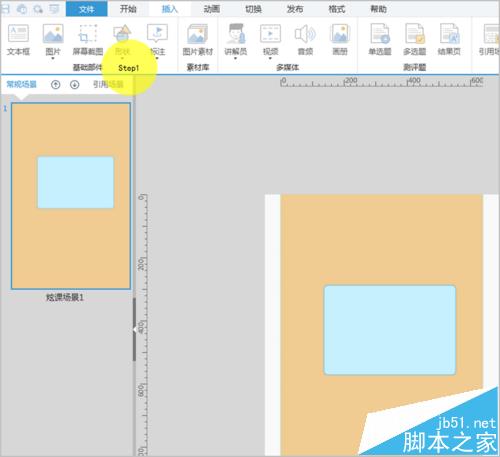This screenshot has height=457, width=500.
Task: Select the 常规场景 scene panel tab
Action: click(x=22, y=84)
